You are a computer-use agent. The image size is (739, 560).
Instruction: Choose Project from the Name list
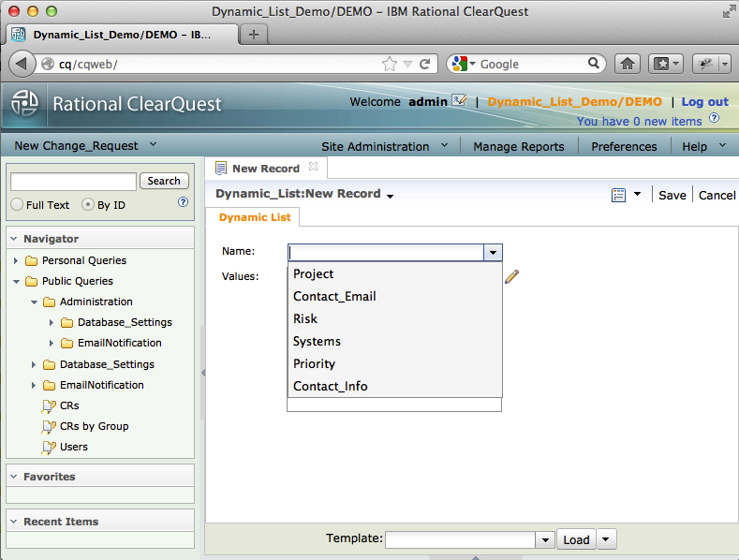(x=394, y=273)
